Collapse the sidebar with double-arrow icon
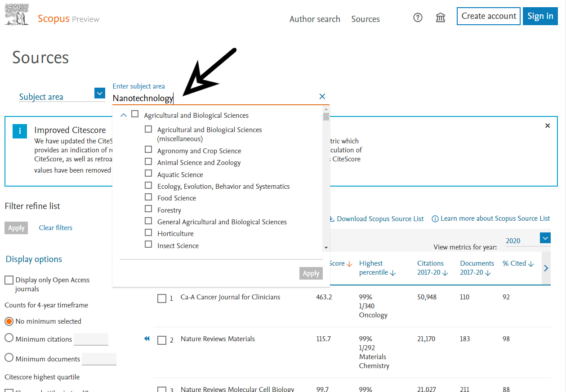Viewport: 566px width, 392px height. [x=147, y=339]
